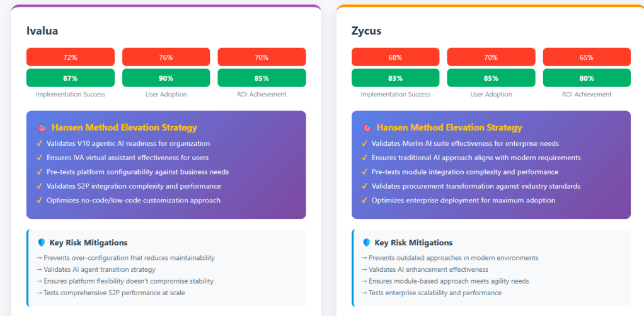Click Zycus's 'User Adoption' label
The width and height of the screenshot is (644, 316).
click(x=491, y=95)
